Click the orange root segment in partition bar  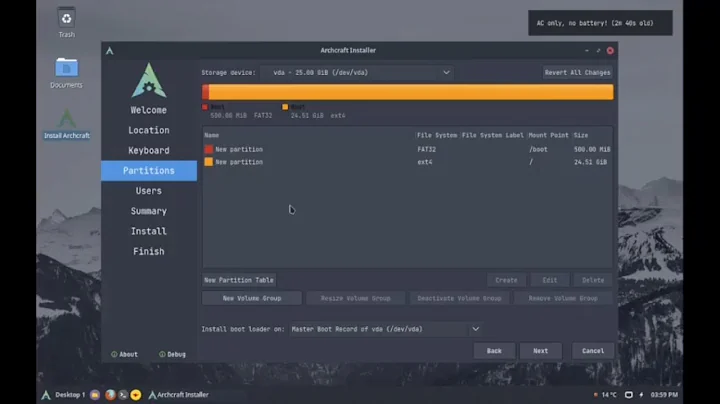411,92
